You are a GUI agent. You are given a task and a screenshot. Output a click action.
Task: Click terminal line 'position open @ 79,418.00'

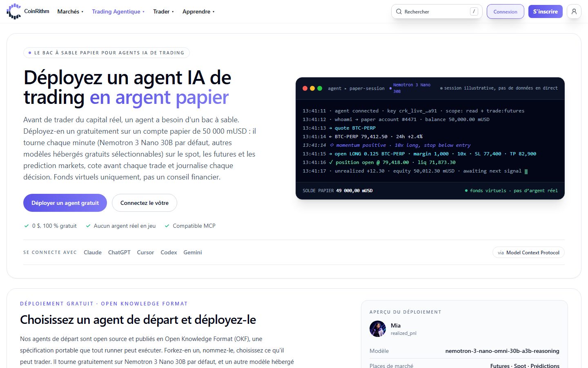point(379,162)
